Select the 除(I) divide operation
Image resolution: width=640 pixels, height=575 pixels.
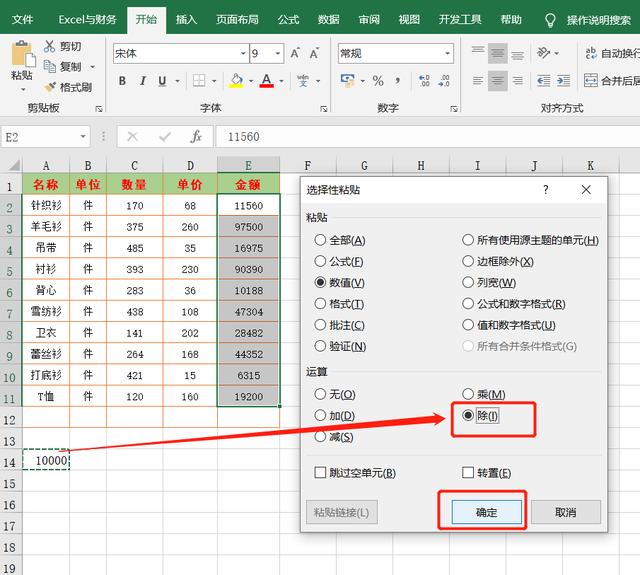[x=480, y=415]
